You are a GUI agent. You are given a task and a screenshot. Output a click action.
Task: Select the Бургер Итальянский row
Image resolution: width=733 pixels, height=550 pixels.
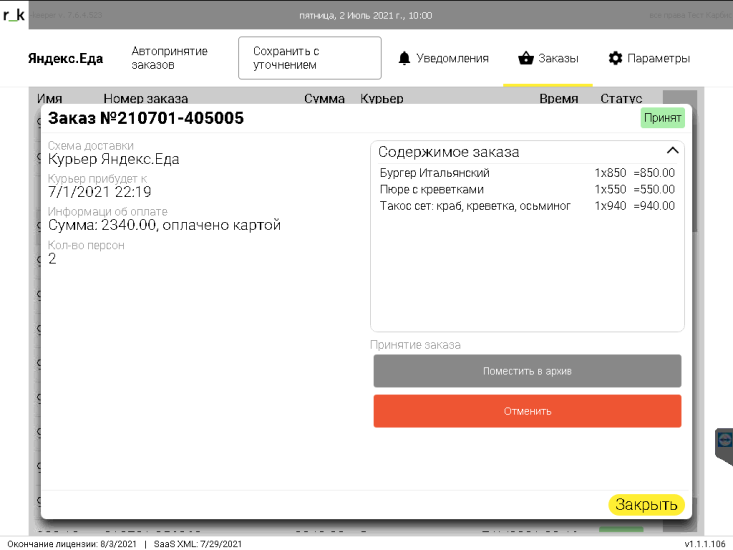[527, 173]
